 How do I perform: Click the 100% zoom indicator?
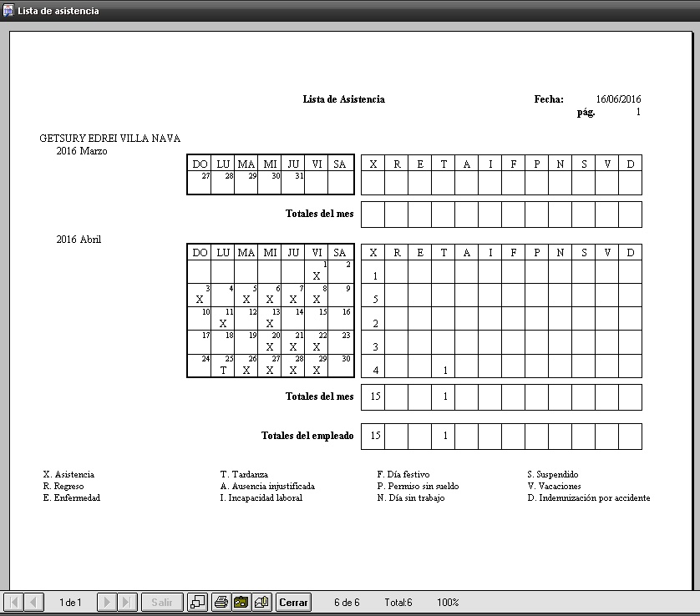448,602
